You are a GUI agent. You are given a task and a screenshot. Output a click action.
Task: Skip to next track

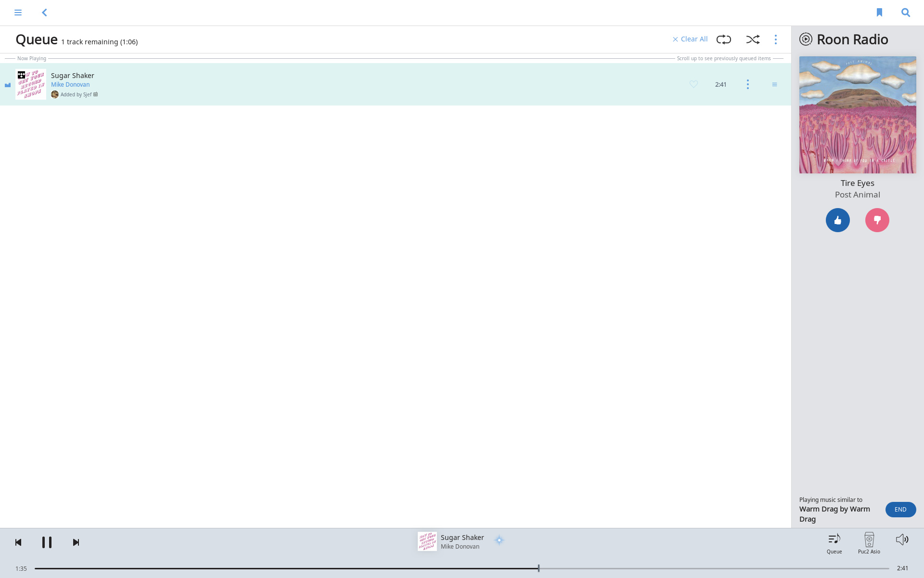(x=76, y=542)
